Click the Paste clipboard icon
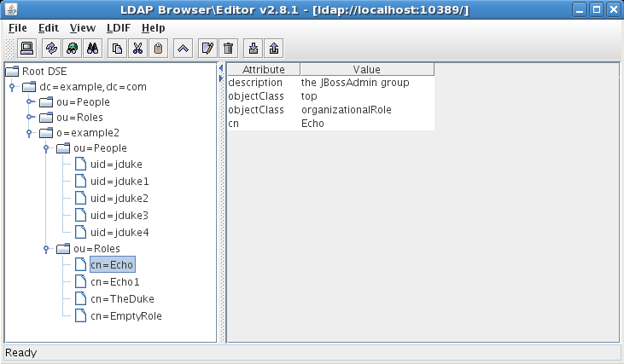 (158, 49)
